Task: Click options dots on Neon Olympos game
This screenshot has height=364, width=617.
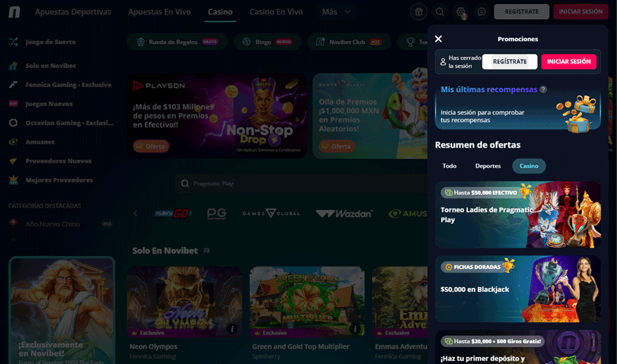Action: [232, 328]
